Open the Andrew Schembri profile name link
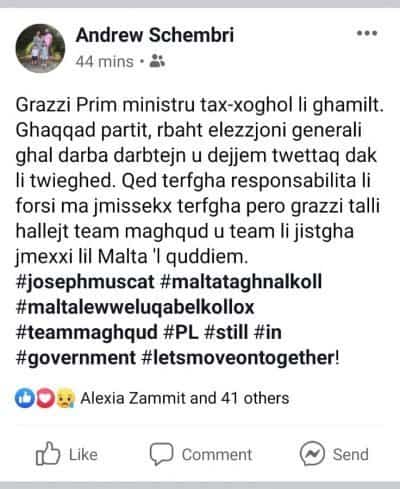Screen dimensions: 400x489 pyautogui.click(x=155, y=35)
